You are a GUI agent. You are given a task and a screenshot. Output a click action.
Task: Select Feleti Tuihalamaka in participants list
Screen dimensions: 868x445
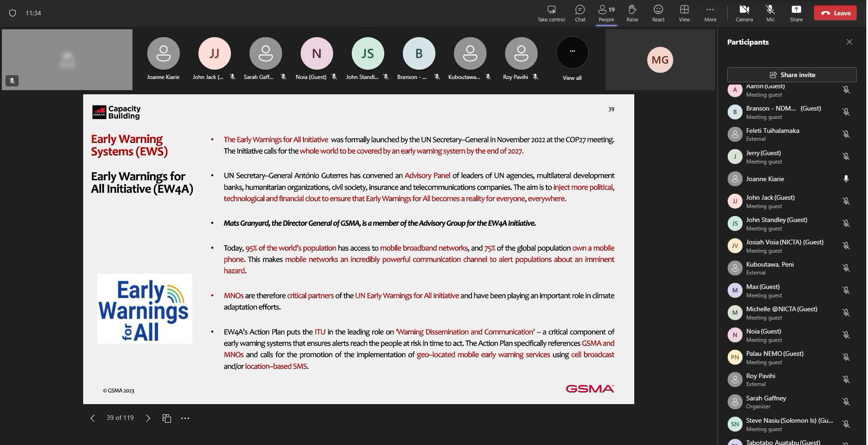tap(792, 134)
